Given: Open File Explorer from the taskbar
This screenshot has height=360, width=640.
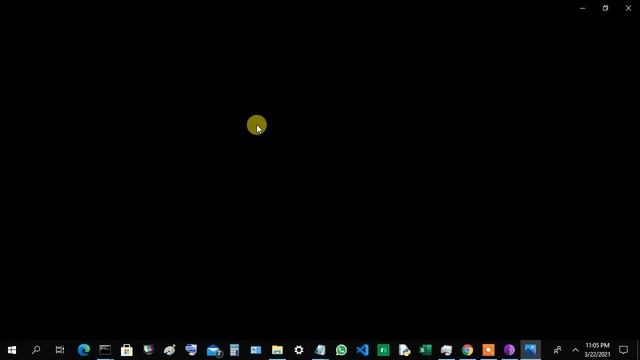Looking at the screenshot, I should 277,350.
